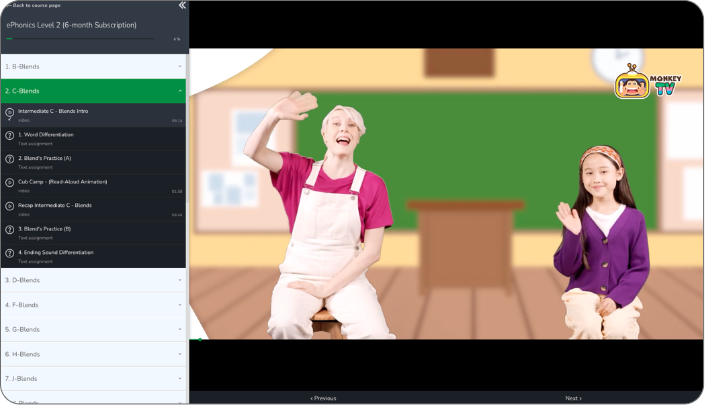Collapse the 2. C-Blends section

tap(92, 91)
